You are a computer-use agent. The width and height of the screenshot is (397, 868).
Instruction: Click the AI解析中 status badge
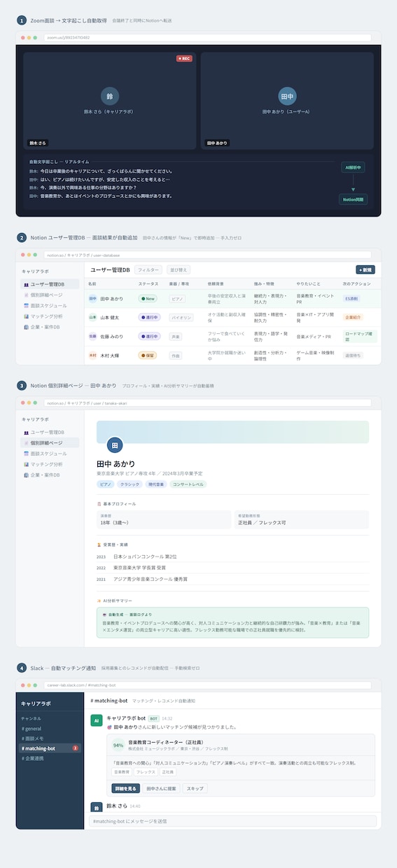352,168
